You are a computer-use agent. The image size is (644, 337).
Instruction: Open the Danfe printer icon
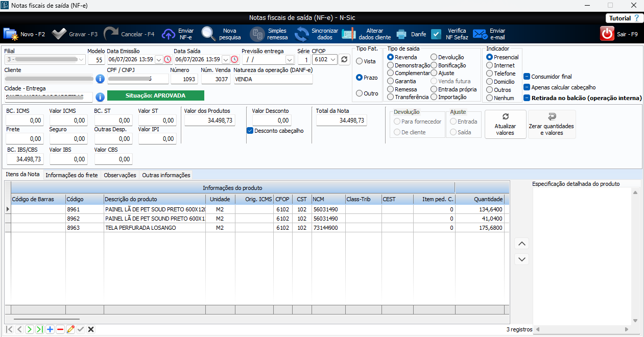click(x=402, y=34)
